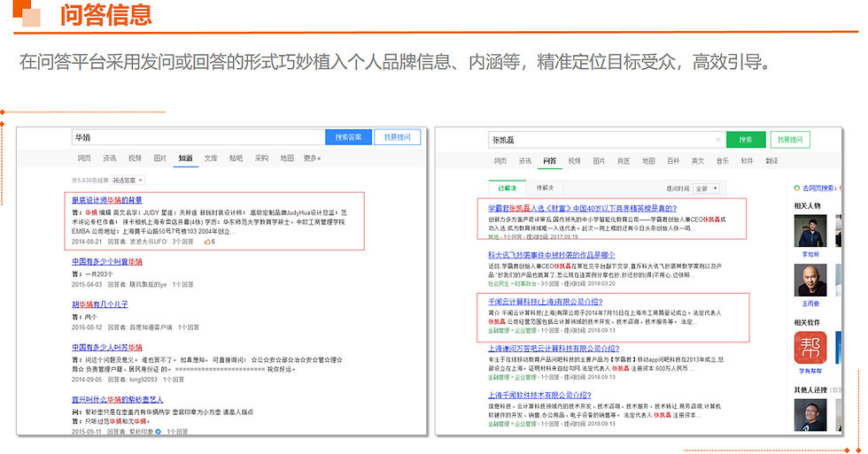Screen dimensions: 868x454
Task: Open the 视频 tab in Baidu panel
Action: click(x=135, y=158)
